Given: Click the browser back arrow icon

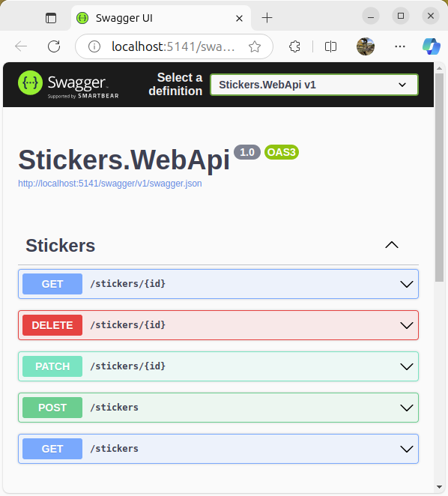Looking at the screenshot, I should (x=21, y=46).
